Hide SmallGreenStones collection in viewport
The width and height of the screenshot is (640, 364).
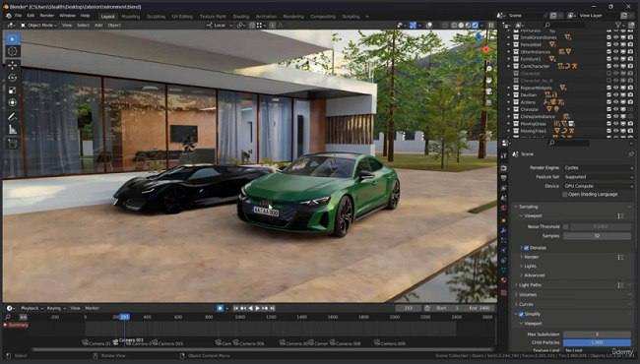(615, 37)
